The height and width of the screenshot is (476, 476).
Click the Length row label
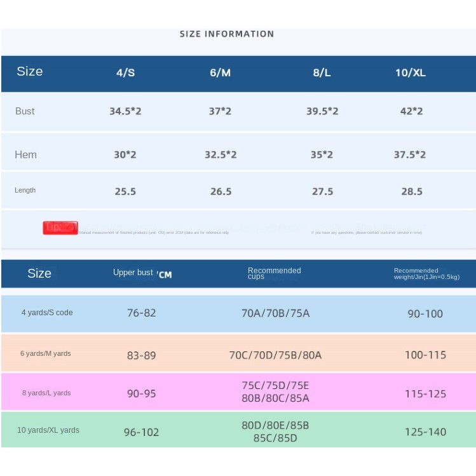pyautogui.click(x=25, y=191)
